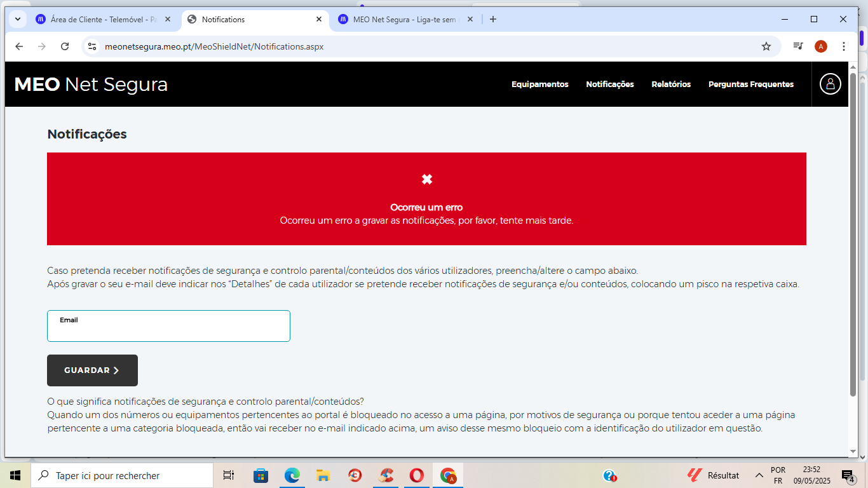Open the notification center with 4 alerts
The width and height of the screenshot is (868, 488).
848,475
